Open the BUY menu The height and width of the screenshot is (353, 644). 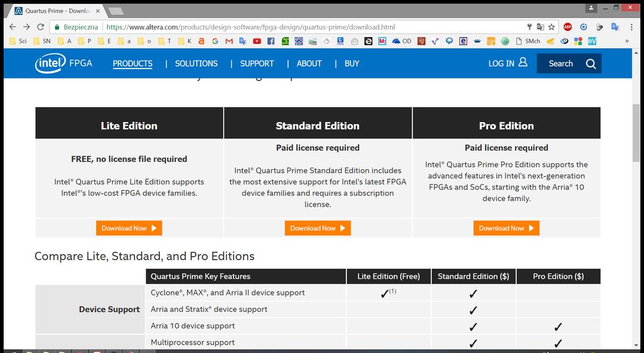[352, 64]
